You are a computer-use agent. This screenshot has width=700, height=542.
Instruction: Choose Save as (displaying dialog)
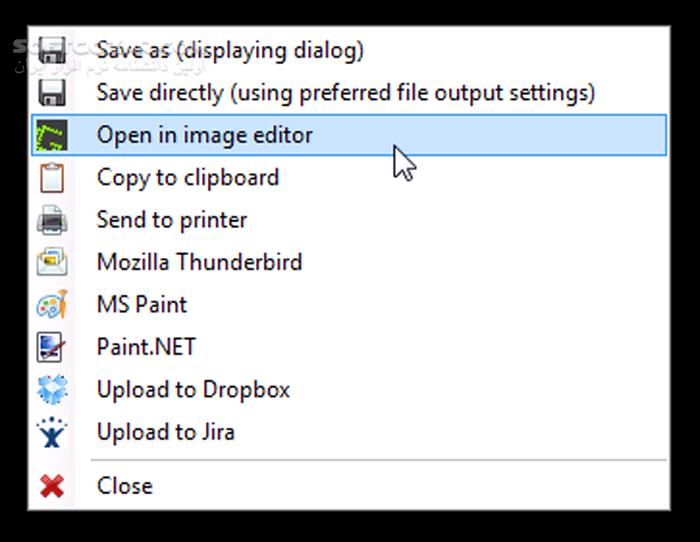click(230, 50)
